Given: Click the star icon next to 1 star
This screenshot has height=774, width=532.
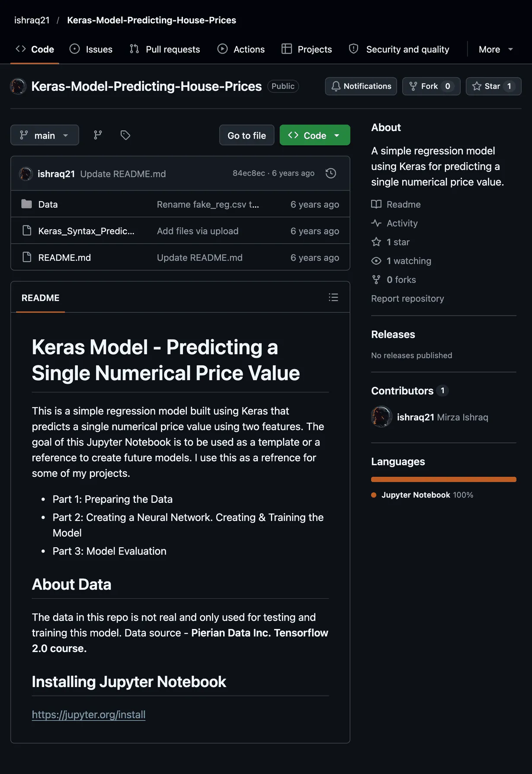Looking at the screenshot, I should coord(376,242).
